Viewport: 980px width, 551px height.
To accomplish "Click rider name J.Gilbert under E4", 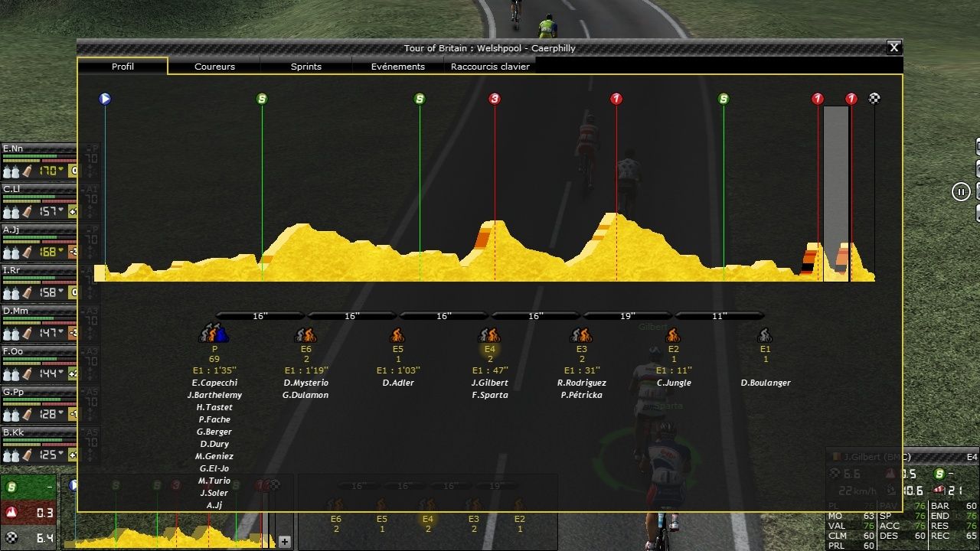I will pyautogui.click(x=490, y=383).
